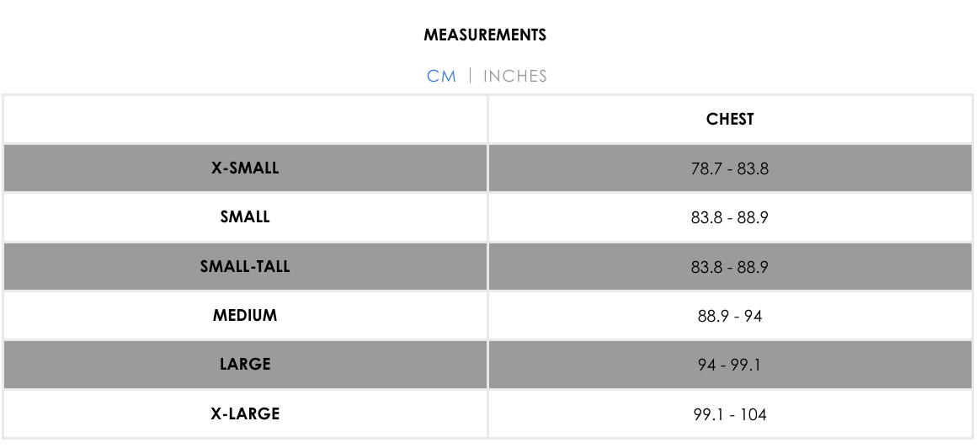The height and width of the screenshot is (448, 980).
Task: Click the 99.1 - 104 chest value
Action: coord(730,414)
